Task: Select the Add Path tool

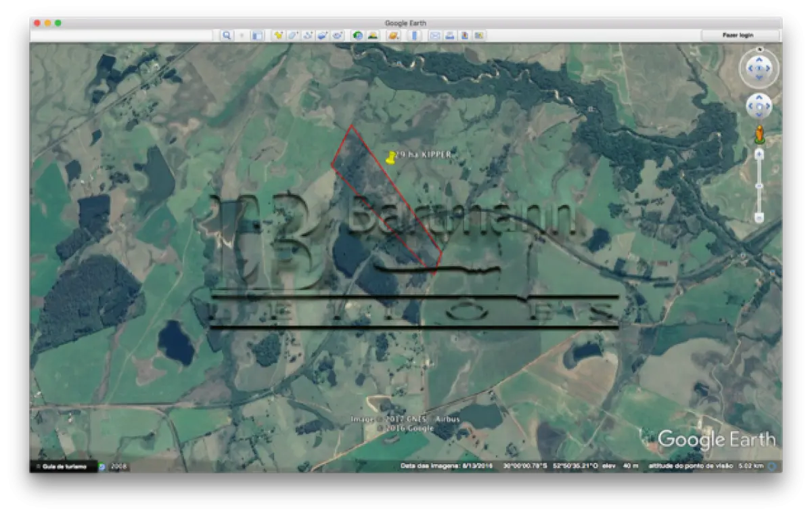Action: pyautogui.click(x=308, y=35)
